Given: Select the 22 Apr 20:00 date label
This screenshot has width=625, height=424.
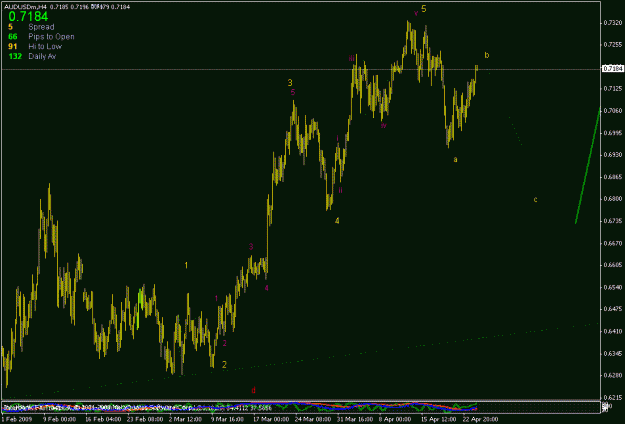Looking at the screenshot, I should coord(480,419).
